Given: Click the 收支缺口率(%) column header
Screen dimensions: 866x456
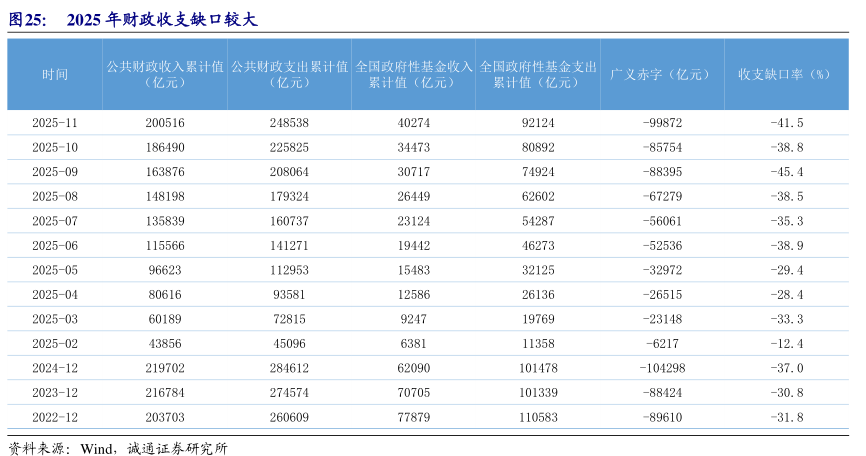Looking at the screenshot, I should point(786,75).
